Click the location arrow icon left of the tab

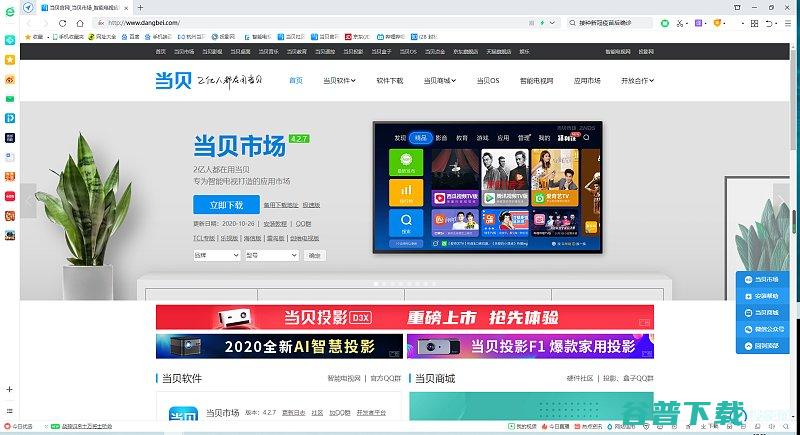(28, 8)
